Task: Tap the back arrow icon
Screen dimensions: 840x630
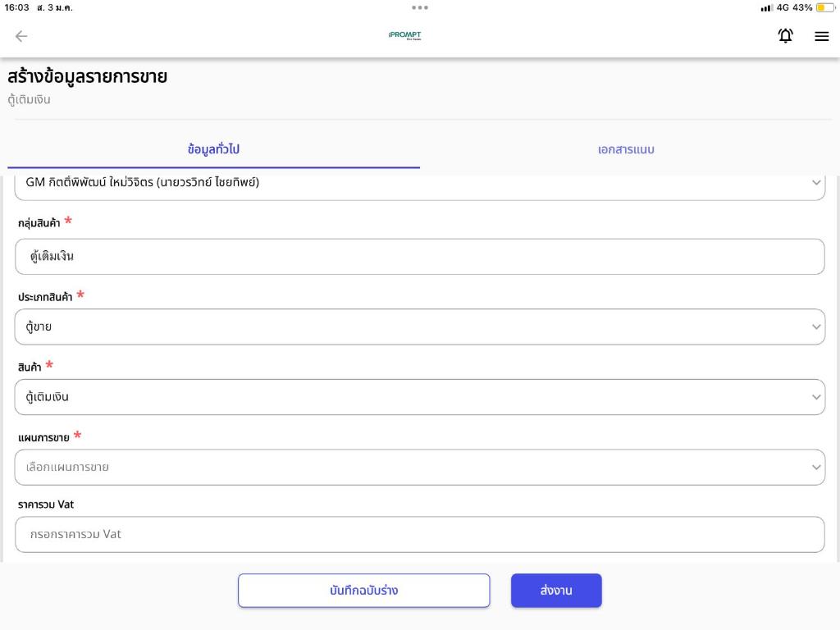Action: (x=21, y=36)
